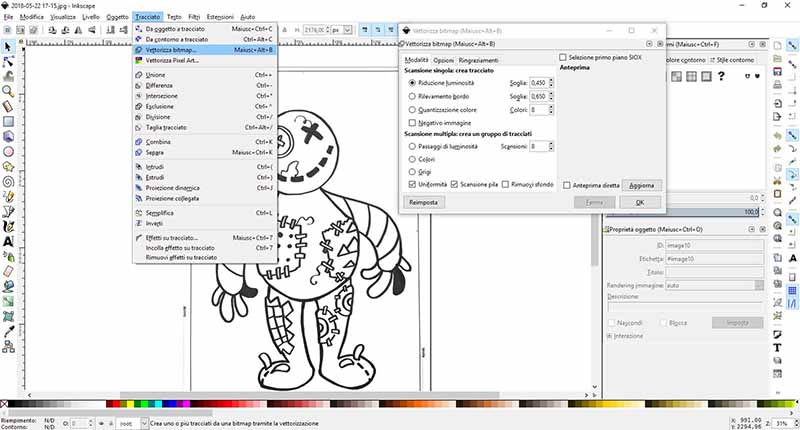This screenshot has height=430, width=800.
Task: Select the Mesh gradient tool
Action: [8, 316]
